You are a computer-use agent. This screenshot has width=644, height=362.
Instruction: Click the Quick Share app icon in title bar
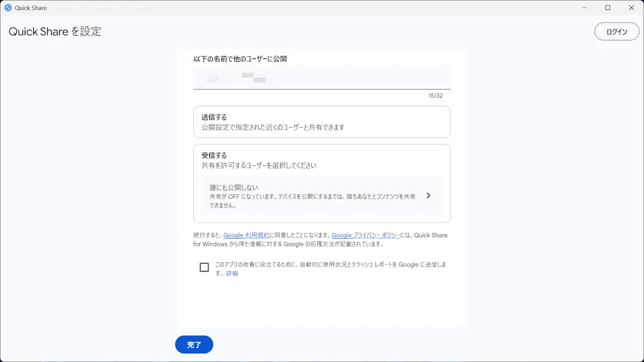pyautogui.click(x=8, y=8)
